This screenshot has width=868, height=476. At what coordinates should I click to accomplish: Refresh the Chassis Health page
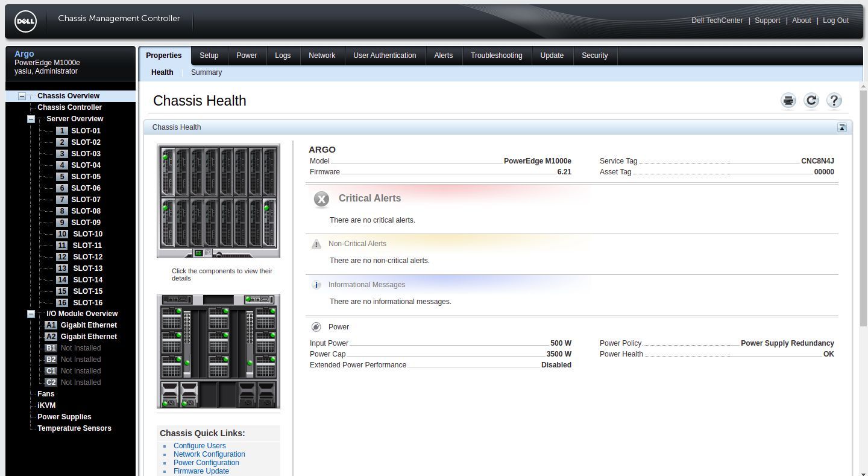coord(811,101)
